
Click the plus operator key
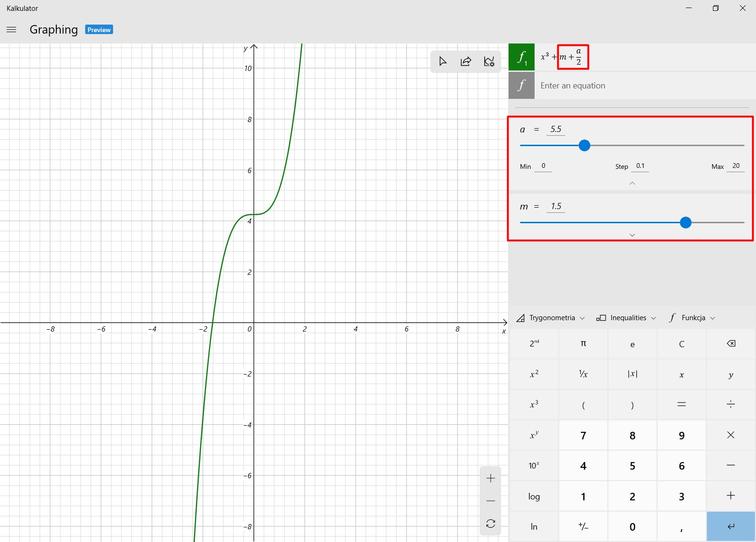[x=731, y=496]
